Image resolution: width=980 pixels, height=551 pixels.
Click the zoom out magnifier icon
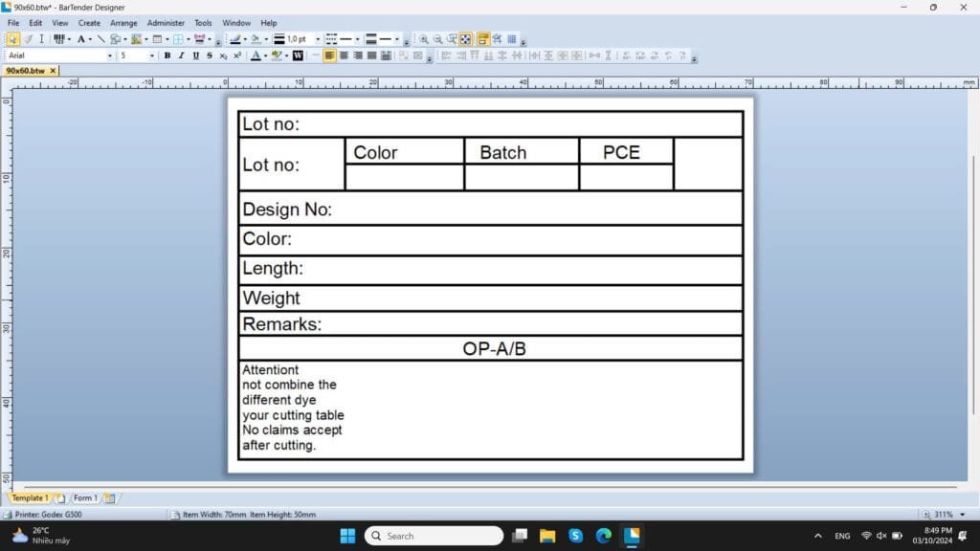pyautogui.click(x=437, y=39)
